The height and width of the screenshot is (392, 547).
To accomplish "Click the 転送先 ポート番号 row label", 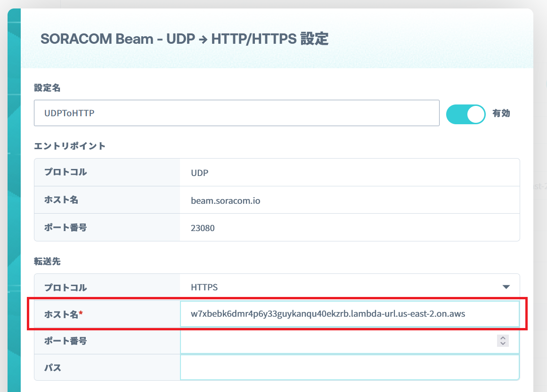I will 65,341.
